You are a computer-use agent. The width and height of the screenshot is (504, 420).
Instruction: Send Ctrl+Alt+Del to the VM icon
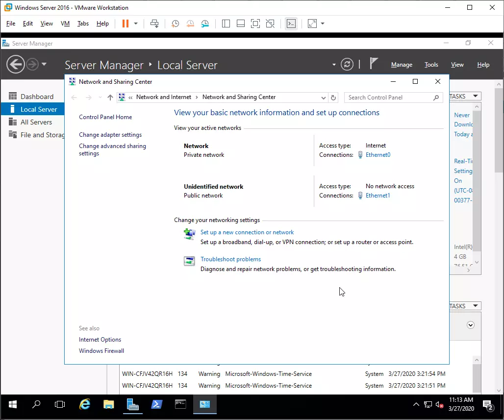154,24
